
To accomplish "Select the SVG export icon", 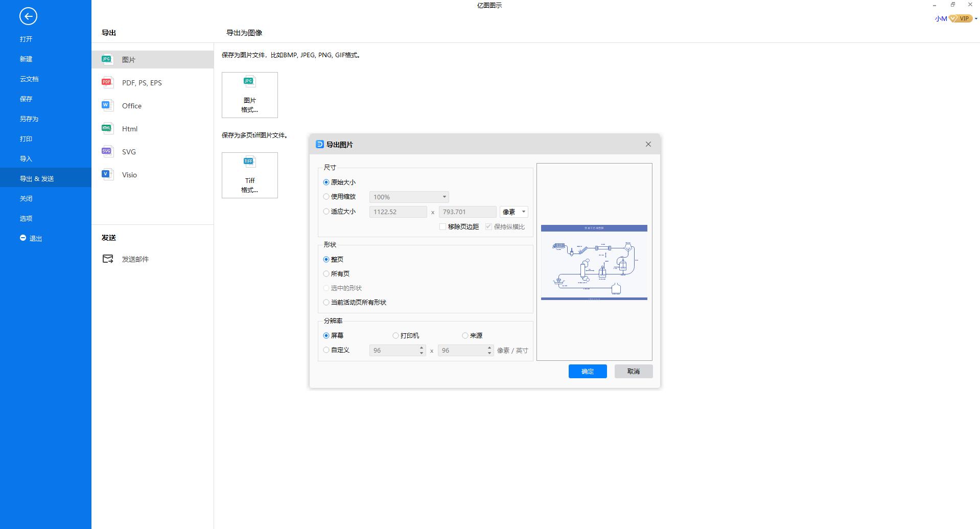I will pos(106,151).
